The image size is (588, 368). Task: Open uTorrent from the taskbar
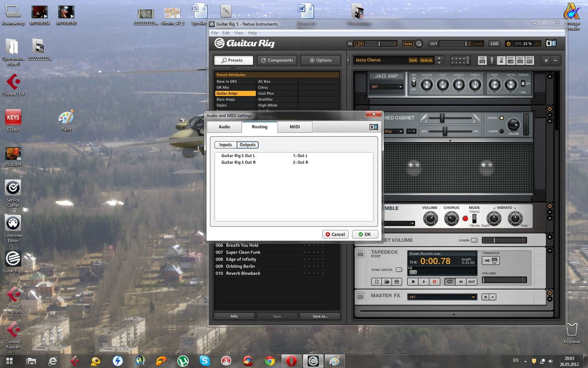click(183, 361)
